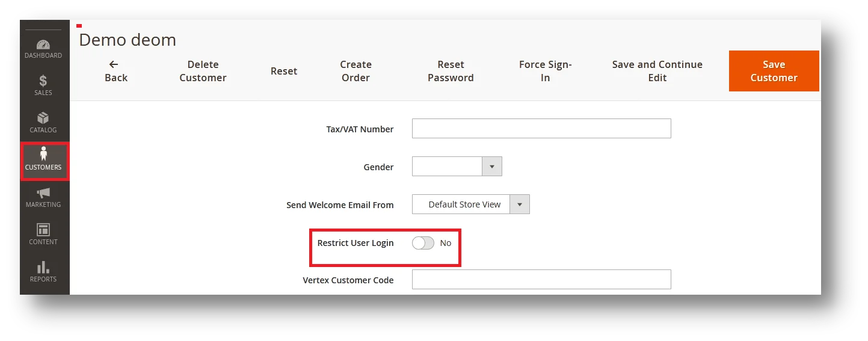Click Save and Continue Edit
This screenshot has height=341, width=868.
tap(657, 71)
